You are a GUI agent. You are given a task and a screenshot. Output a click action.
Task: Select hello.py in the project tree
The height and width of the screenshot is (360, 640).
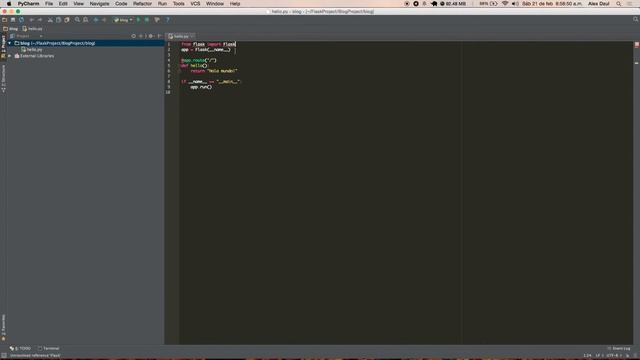click(x=32, y=49)
